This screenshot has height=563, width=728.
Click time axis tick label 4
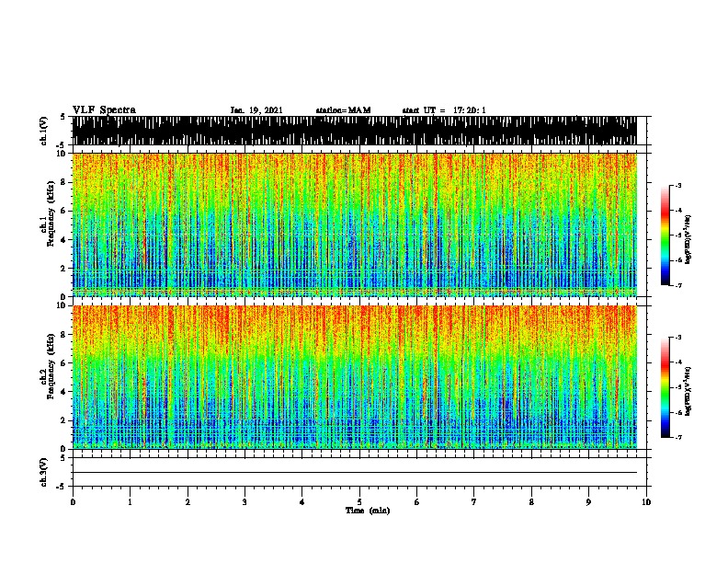(302, 502)
